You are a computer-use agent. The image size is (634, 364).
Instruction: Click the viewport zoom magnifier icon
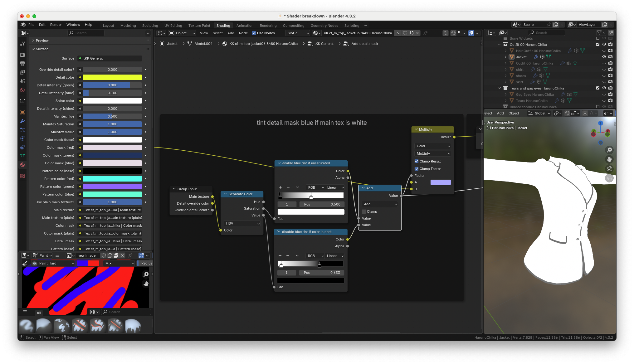coord(609,150)
